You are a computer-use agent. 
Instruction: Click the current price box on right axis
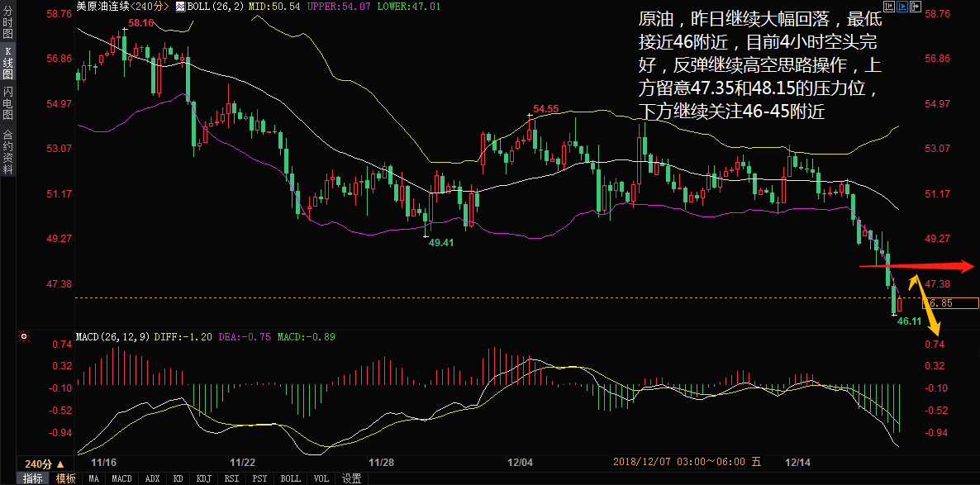pos(950,303)
